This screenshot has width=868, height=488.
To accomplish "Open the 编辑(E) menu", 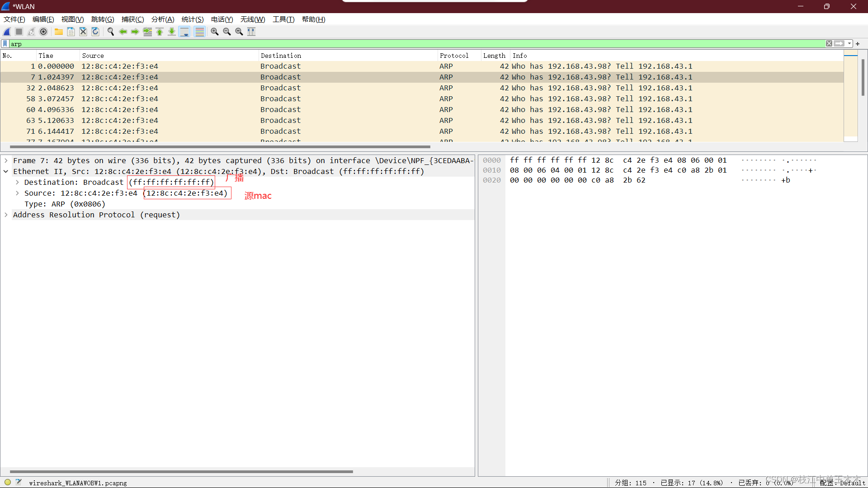I will (43, 19).
